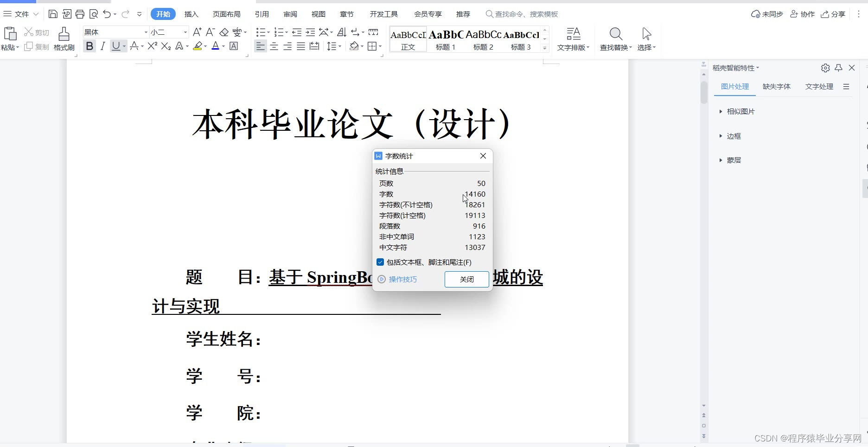The width and height of the screenshot is (868, 447).
Task: Click 协作 collaborate button
Action: (x=803, y=14)
